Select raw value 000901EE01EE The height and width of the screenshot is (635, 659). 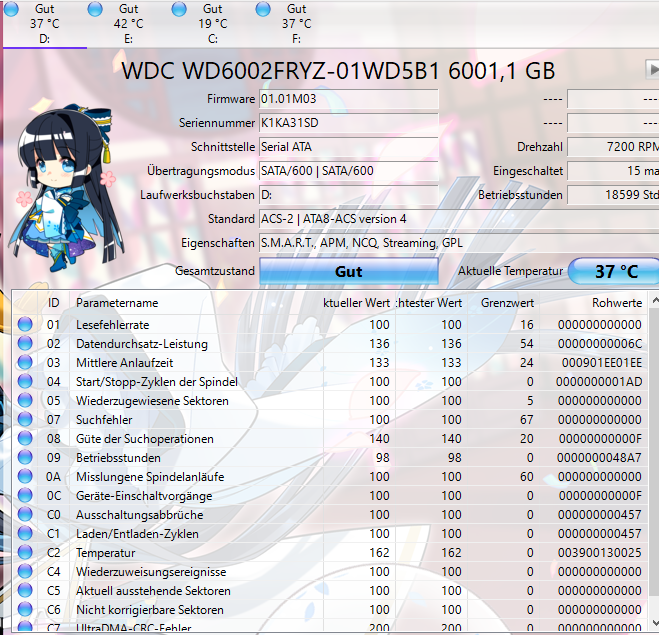point(602,363)
